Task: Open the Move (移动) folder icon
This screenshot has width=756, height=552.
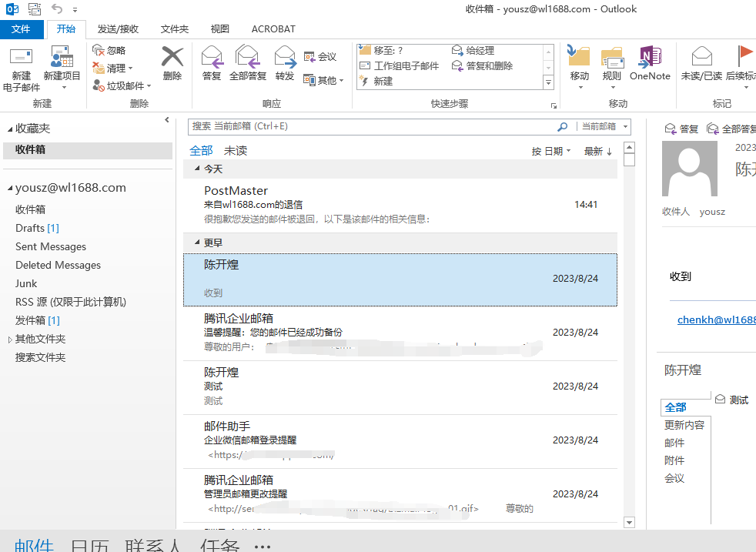Action: point(579,56)
